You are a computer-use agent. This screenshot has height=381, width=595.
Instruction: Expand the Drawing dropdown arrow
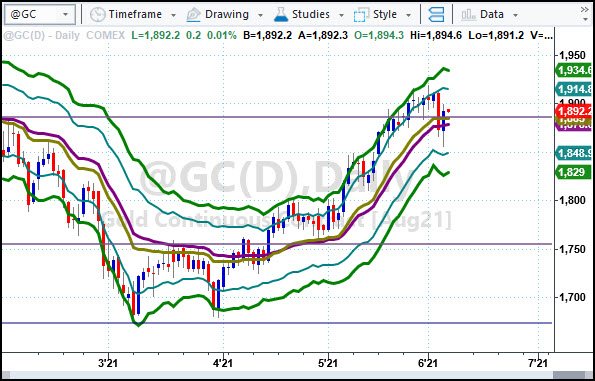click(x=260, y=16)
